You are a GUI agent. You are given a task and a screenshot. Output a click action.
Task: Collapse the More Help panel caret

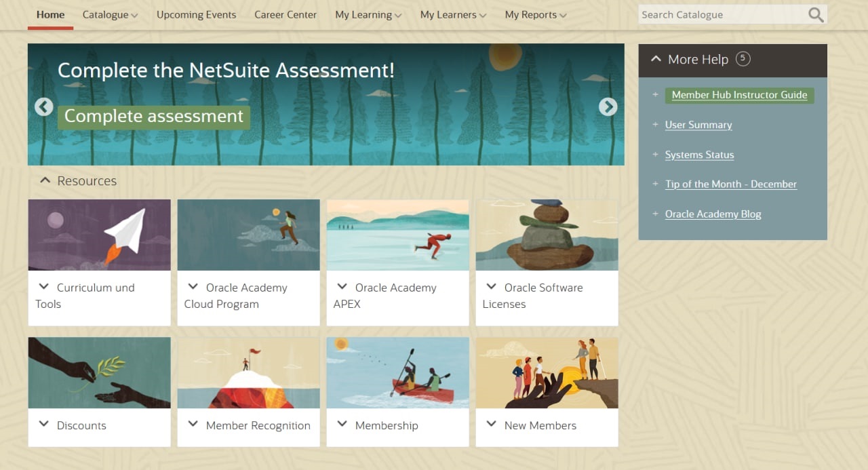pos(656,59)
